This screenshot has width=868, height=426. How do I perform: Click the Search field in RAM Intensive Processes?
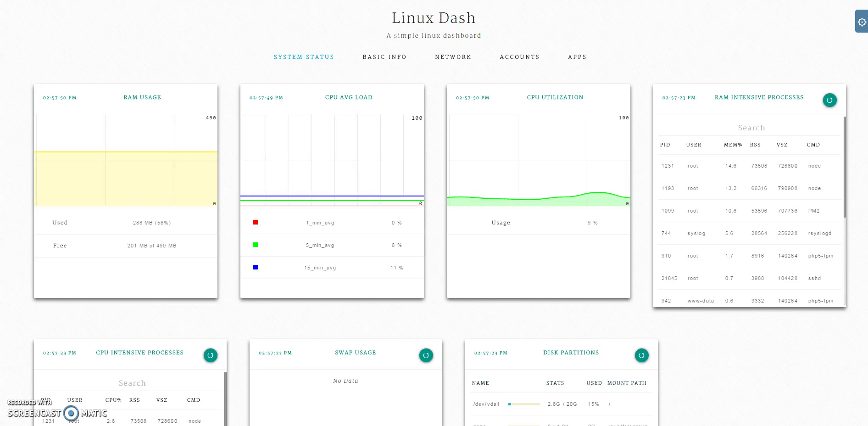coord(751,128)
